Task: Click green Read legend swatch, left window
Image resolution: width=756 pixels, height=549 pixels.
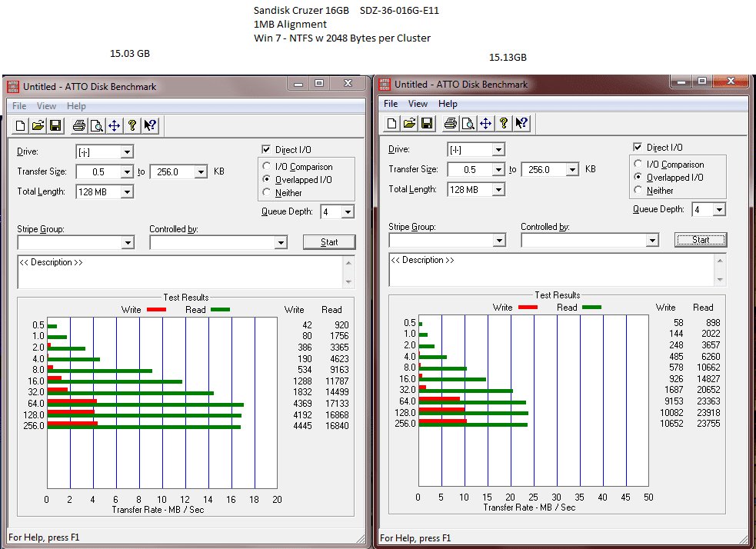Action: click(220, 309)
